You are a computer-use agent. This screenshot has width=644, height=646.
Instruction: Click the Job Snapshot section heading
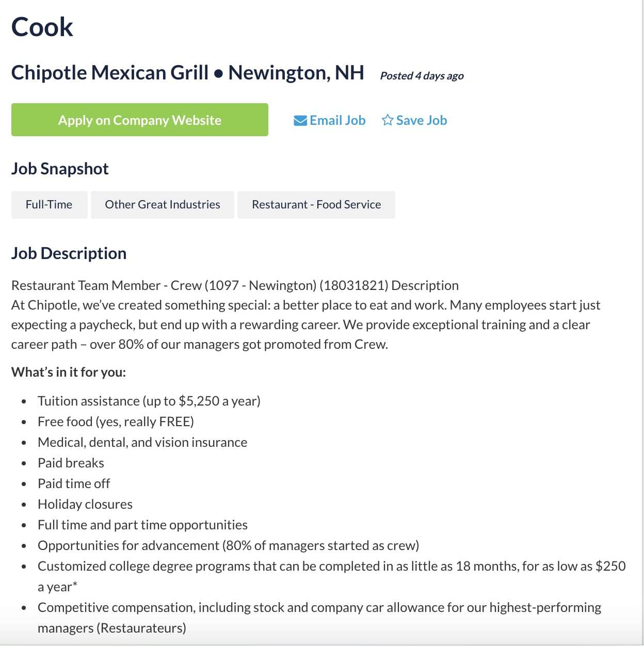(60, 168)
